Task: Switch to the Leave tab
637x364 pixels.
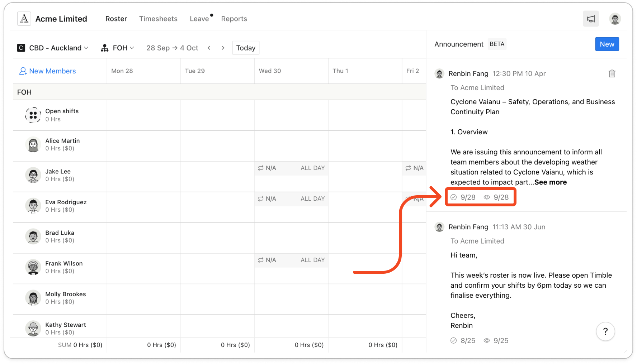Action: tap(199, 19)
